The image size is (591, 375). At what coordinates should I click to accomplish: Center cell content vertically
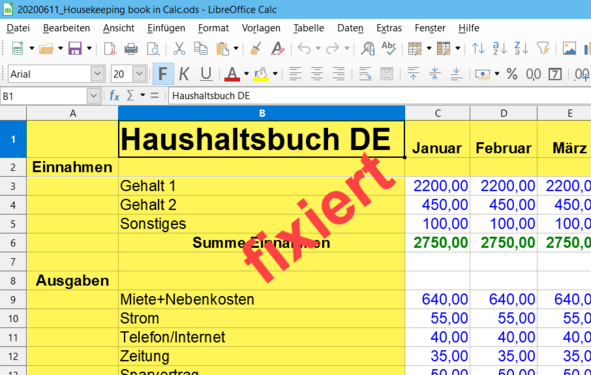tap(435, 74)
